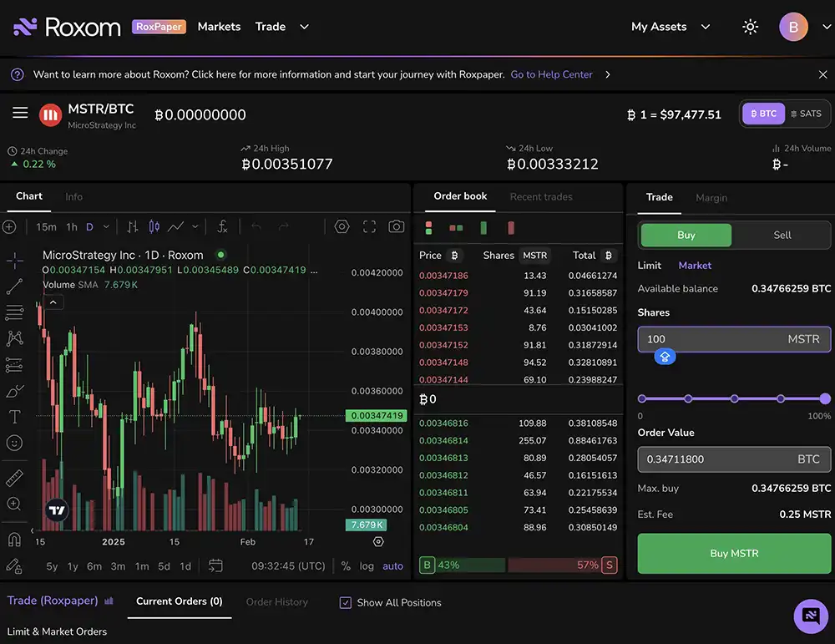
Task: Undo the last chart action
Action: [x=256, y=227]
